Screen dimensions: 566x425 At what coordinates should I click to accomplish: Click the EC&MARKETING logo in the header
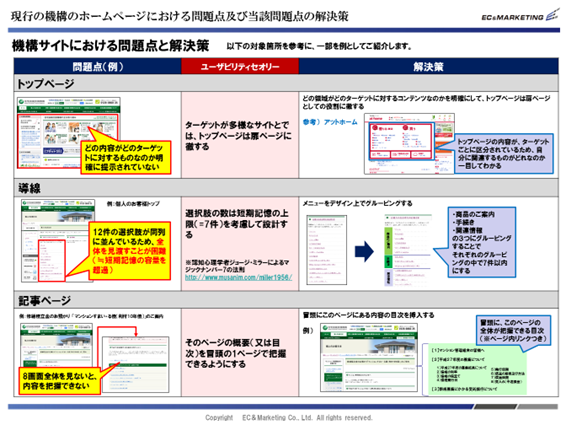(x=520, y=16)
